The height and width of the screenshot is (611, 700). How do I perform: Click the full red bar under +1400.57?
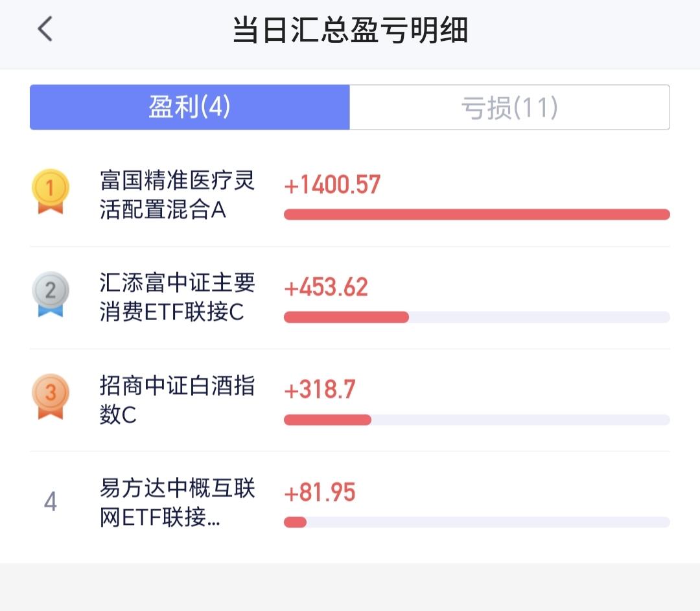point(476,214)
